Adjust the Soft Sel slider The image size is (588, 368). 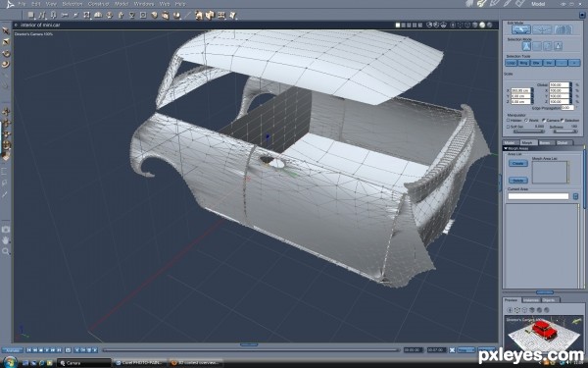click(x=528, y=131)
